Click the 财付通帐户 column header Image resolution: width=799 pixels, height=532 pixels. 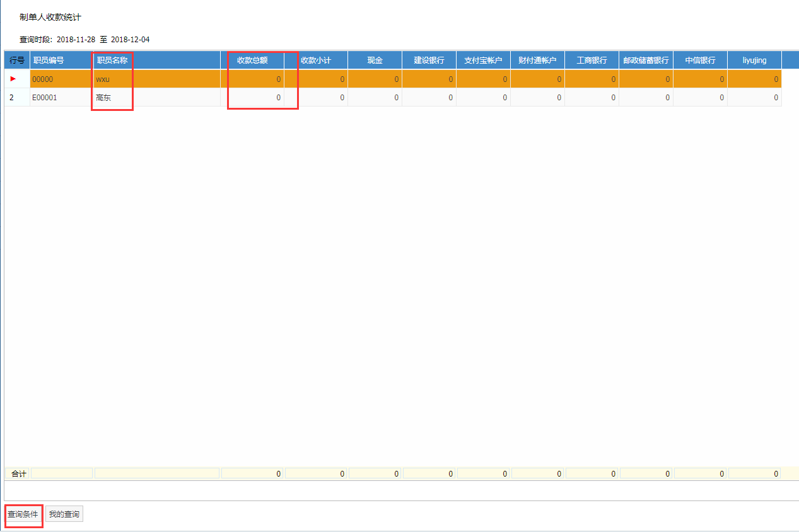coord(537,61)
